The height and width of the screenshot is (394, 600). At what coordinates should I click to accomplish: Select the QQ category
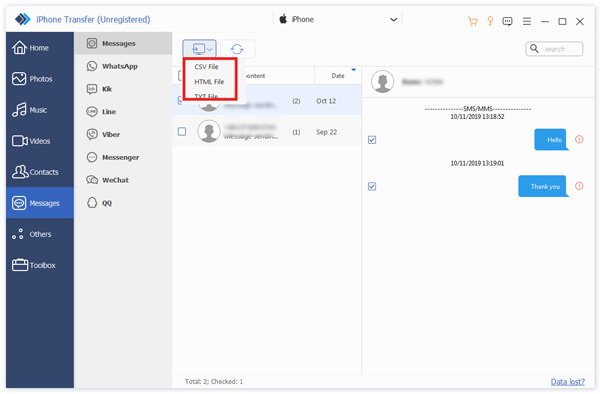pyautogui.click(x=123, y=203)
